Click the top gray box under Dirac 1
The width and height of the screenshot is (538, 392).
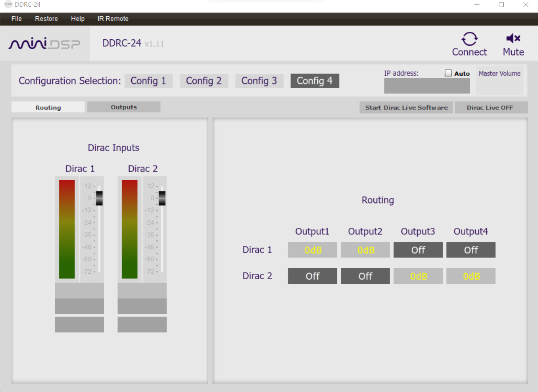pyautogui.click(x=79, y=290)
